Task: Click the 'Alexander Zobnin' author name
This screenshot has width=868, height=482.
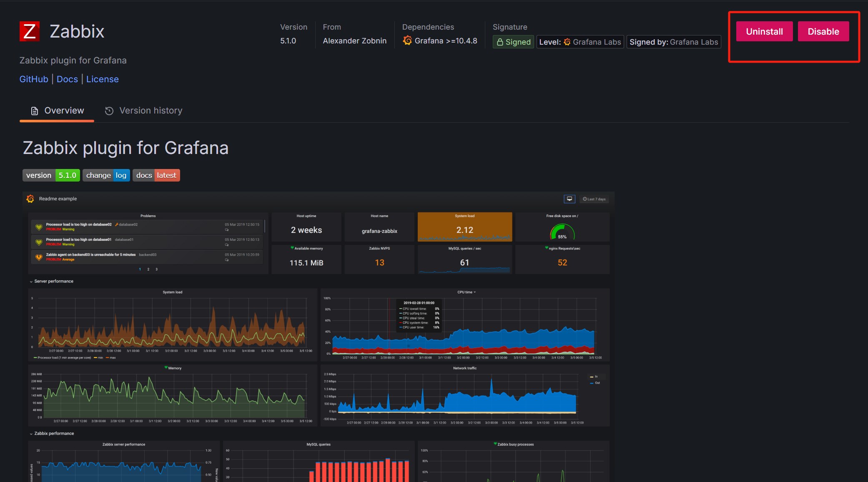Action: coord(354,41)
